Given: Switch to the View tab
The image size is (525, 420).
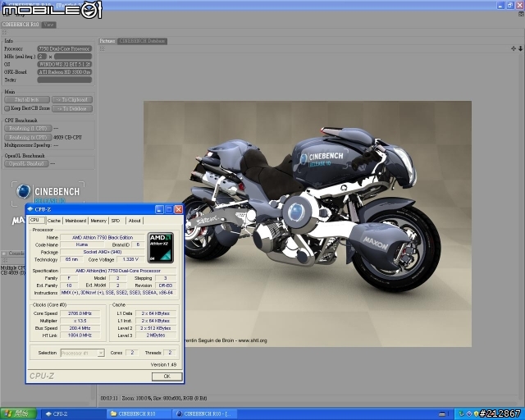Looking at the screenshot, I should (48, 25).
